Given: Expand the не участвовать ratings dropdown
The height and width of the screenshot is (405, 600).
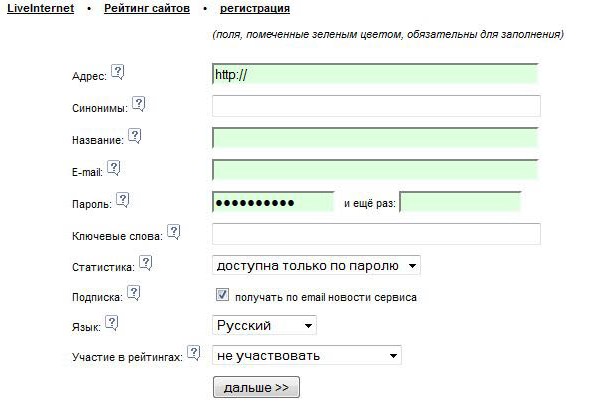Looking at the screenshot, I should [307, 355].
